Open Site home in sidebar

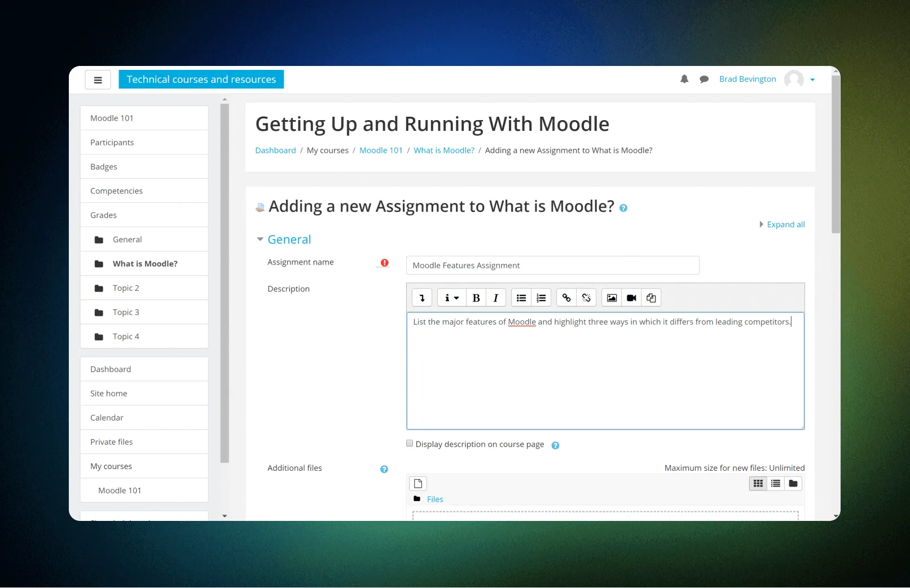click(144, 394)
